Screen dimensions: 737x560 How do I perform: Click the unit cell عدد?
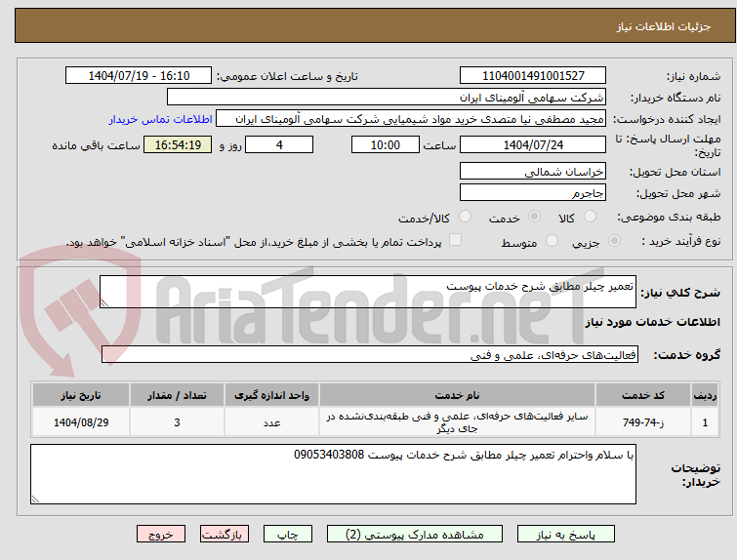[271, 422]
